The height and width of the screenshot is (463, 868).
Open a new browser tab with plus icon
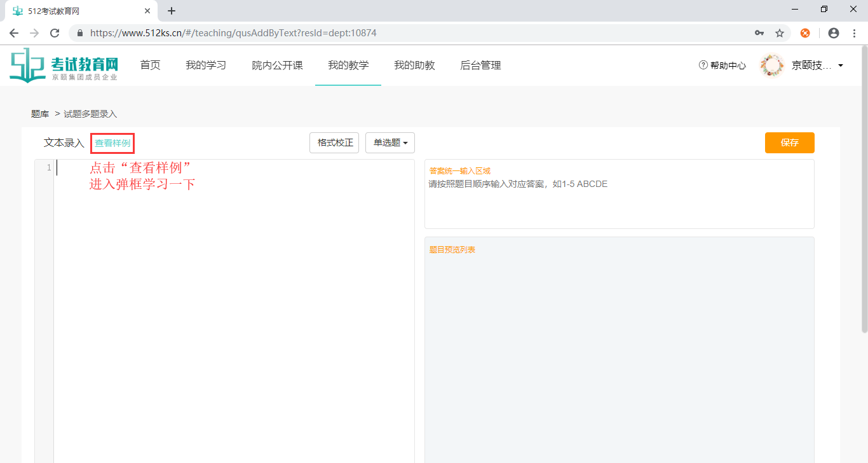[x=172, y=11]
